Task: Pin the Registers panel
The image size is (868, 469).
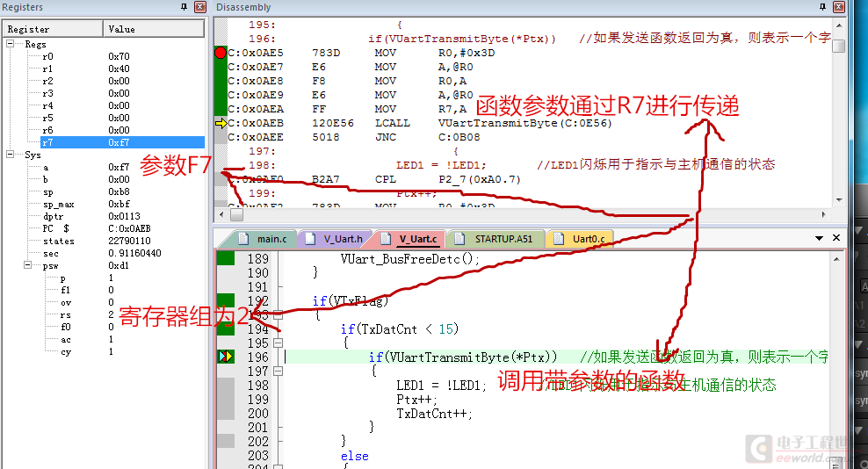Action: pyautogui.click(x=184, y=7)
